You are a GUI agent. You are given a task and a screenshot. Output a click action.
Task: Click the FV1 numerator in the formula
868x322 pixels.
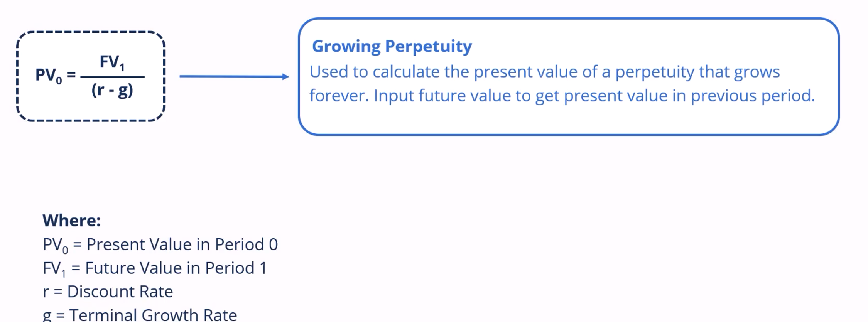112,62
